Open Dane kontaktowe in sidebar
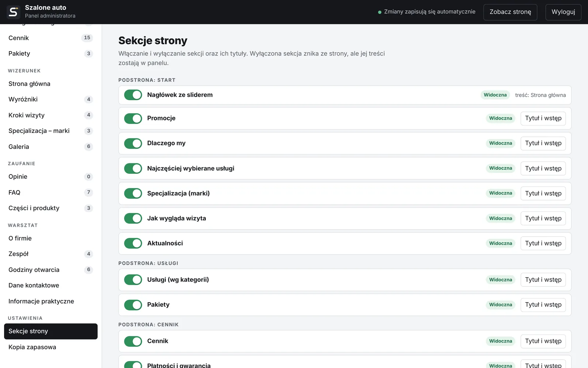This screenshot has height=368, width=588. click(x=51, y=286)
